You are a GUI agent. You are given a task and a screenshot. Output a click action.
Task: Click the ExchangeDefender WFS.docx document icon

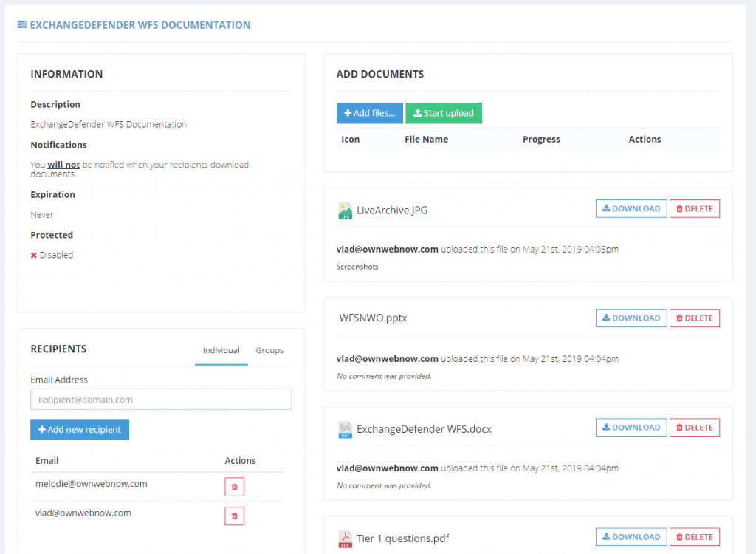point(346,429)
